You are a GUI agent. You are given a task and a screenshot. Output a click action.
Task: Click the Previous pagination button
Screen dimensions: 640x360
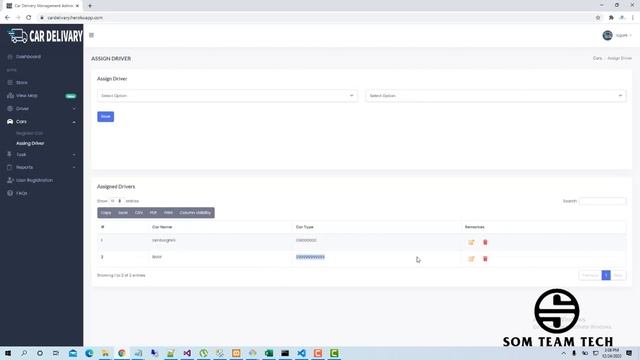point(590,275)
